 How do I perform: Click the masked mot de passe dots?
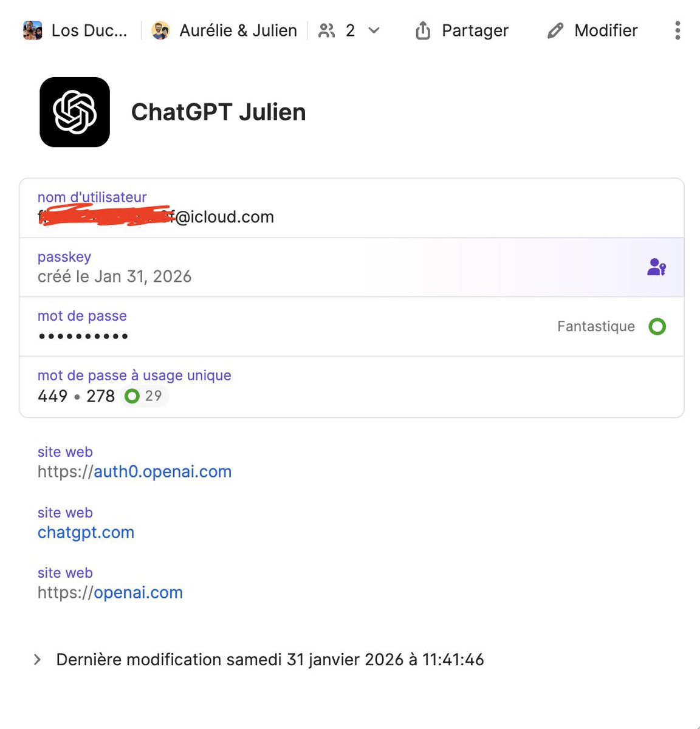point(83,336)
